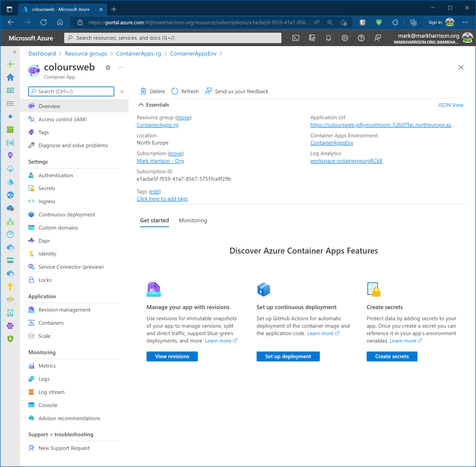Click the help question mark icon
Image resolution: width=476 pixels, height=467 pixels.
tap(361, 38)
